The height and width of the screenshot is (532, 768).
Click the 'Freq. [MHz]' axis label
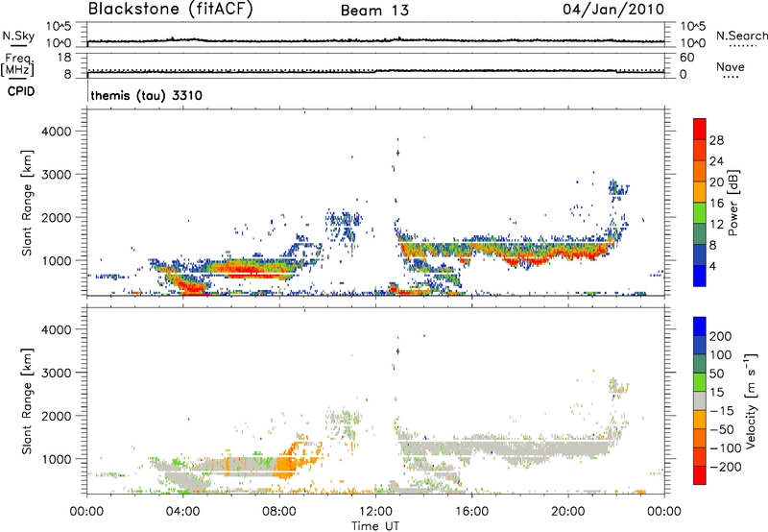coord(17,65)
